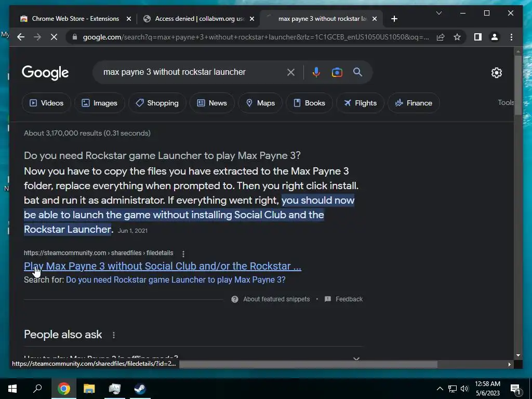
Task: Open the Tools option
Action: coord(506,102)
